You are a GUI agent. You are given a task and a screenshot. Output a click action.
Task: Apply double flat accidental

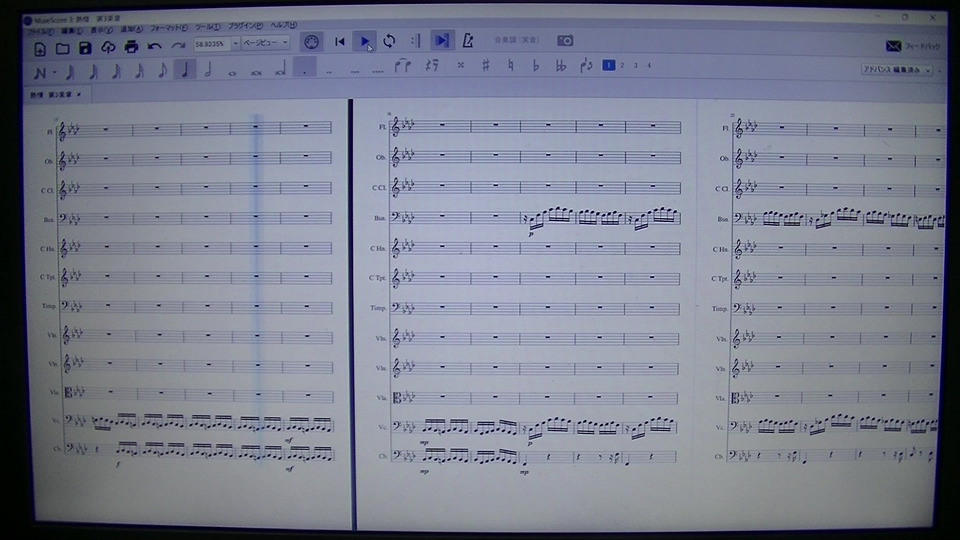click(x=560, y=65)
